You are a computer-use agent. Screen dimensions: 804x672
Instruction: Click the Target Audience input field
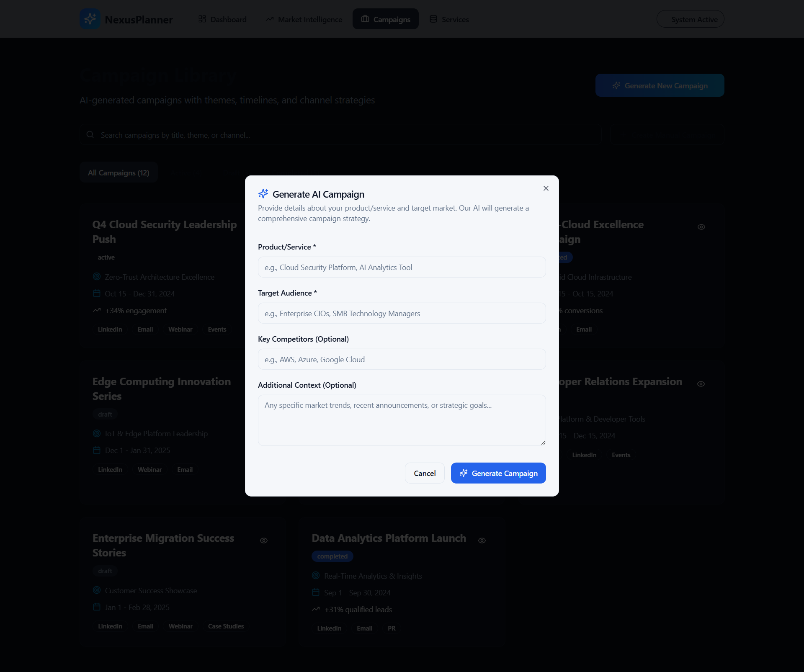402,313
